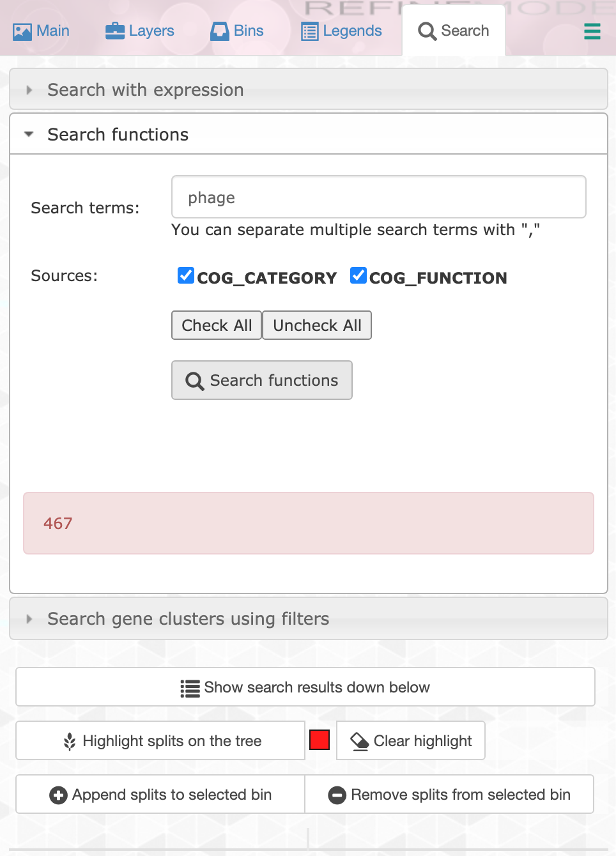Image resolution: width=616 pixels, height=856 pixels.
Task: Click the phage search terms field
Action: [x=378, y=197]
